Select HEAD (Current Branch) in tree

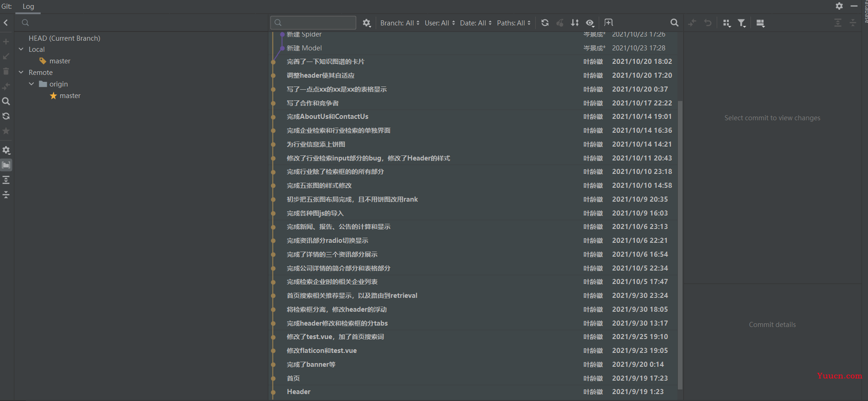[64, 38]
